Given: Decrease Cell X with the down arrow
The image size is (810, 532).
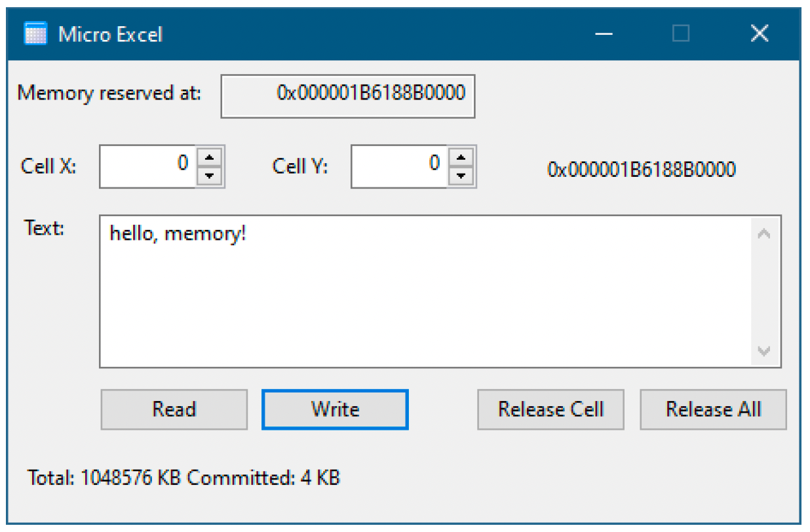Looking at the screenshot, I should point(209,176).
